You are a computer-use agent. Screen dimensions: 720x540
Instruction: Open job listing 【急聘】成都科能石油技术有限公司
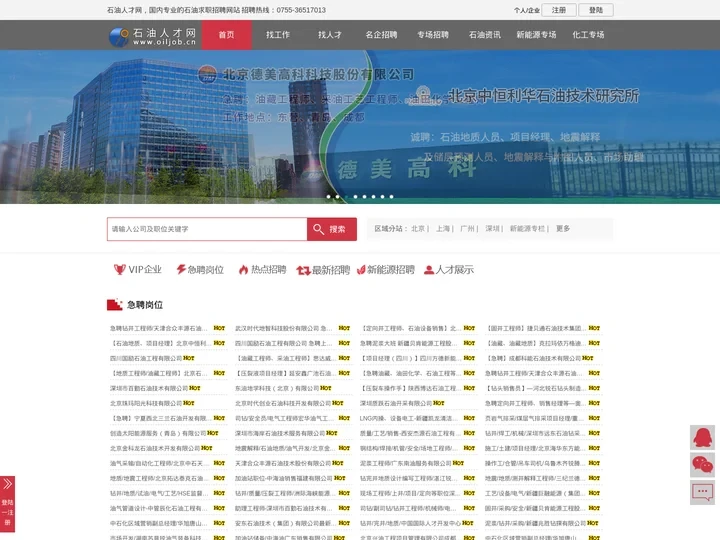533,358
